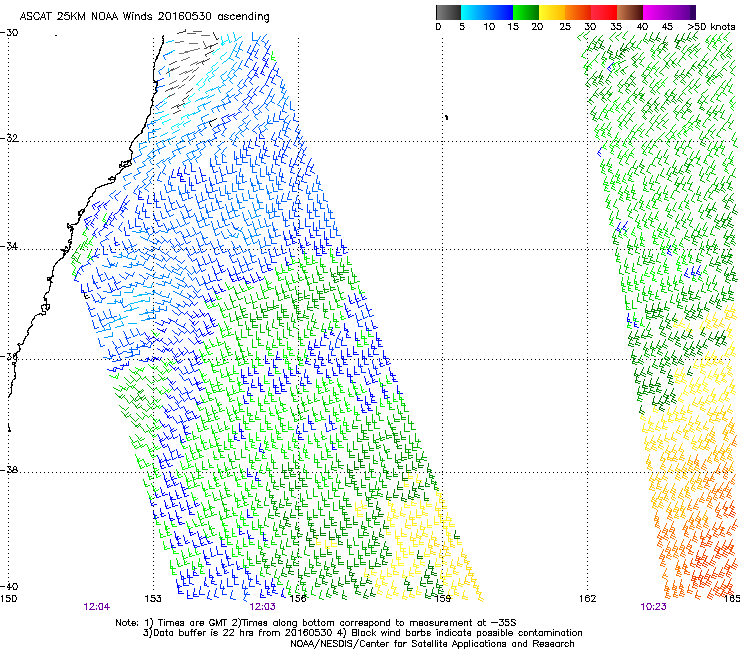Click the red 30-35 knots legend band
The width and height of the screenshot is (740, 650).
pos(604,12)
